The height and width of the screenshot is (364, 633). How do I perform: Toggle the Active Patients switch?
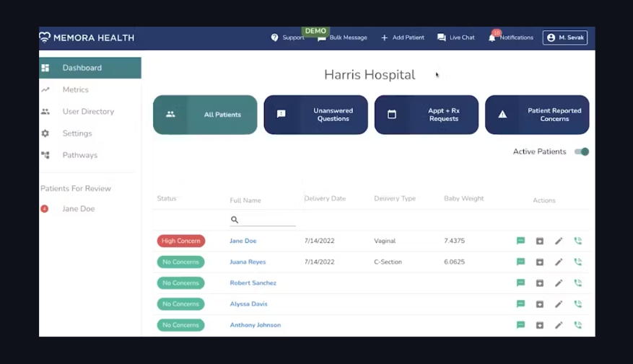coord(582,151)
